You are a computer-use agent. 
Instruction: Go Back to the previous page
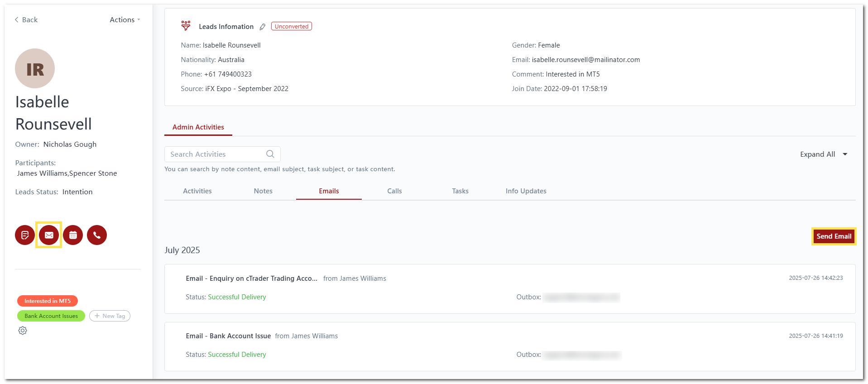coord(26,20)
